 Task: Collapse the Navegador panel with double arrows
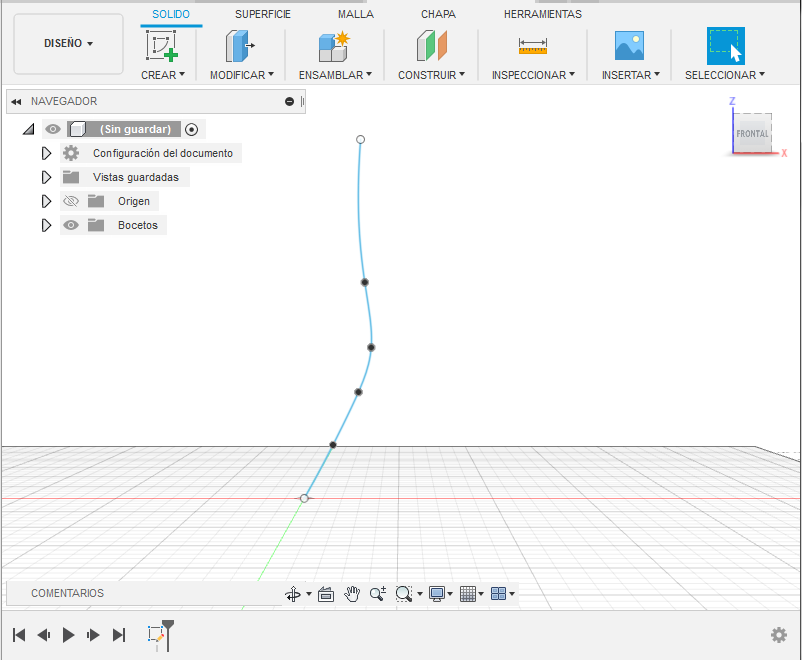16,102
